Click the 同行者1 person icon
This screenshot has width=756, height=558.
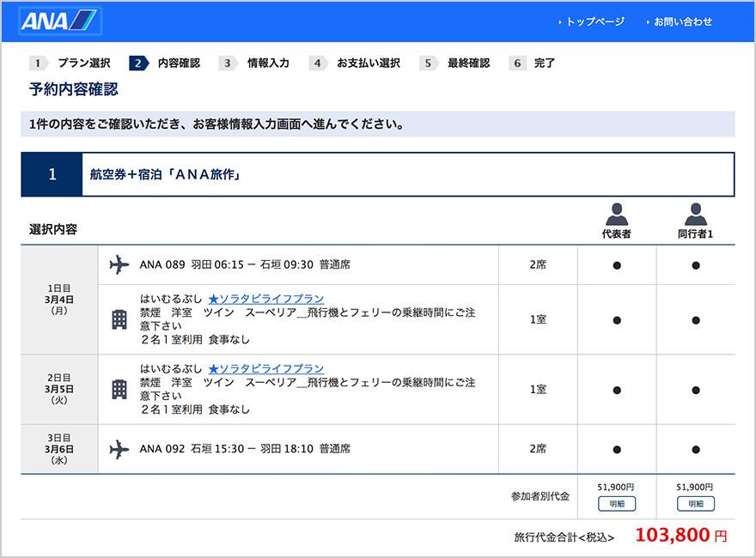[695, 214]
